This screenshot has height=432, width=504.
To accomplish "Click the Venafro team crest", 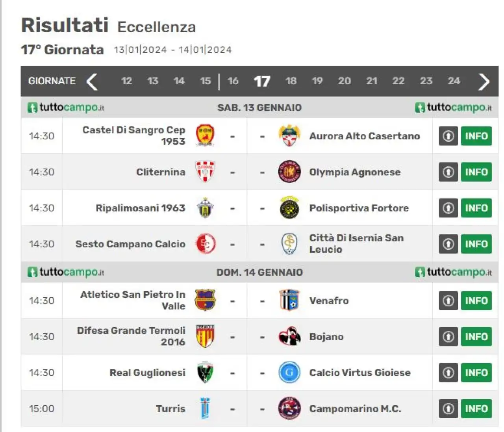I will pos(289,300).
